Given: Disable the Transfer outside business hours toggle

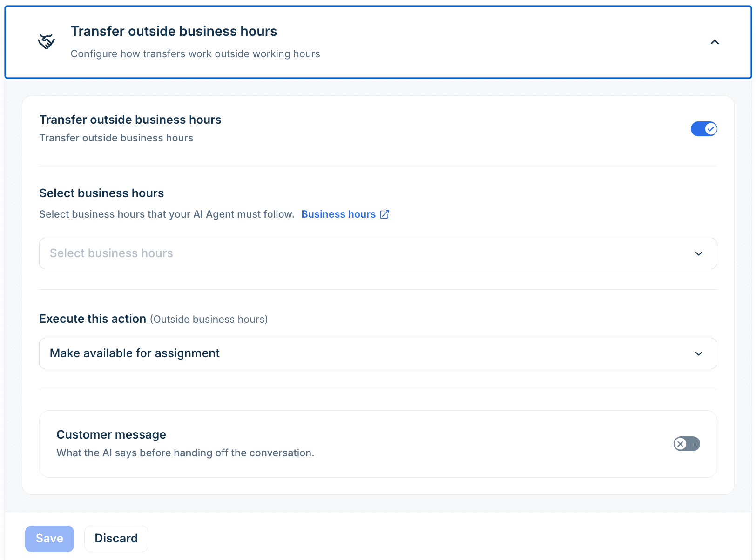Looking at the screenshot, I should (x=704, y=129).
